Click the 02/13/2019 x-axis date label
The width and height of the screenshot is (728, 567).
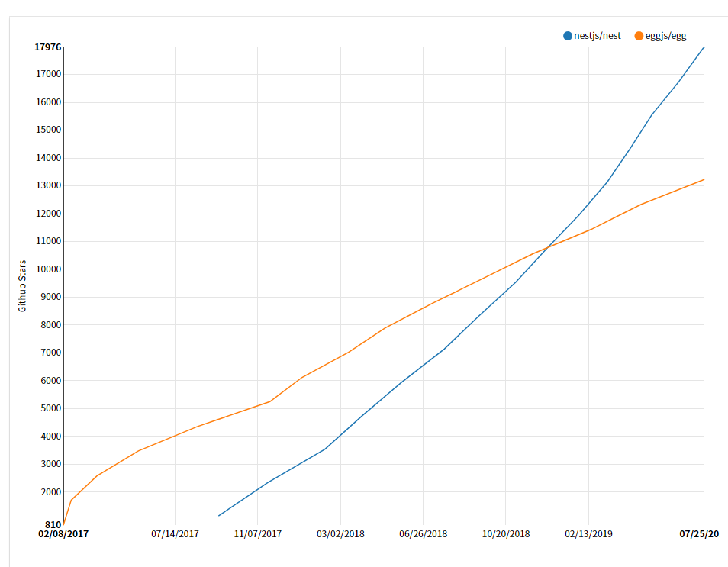pos(588,534)
